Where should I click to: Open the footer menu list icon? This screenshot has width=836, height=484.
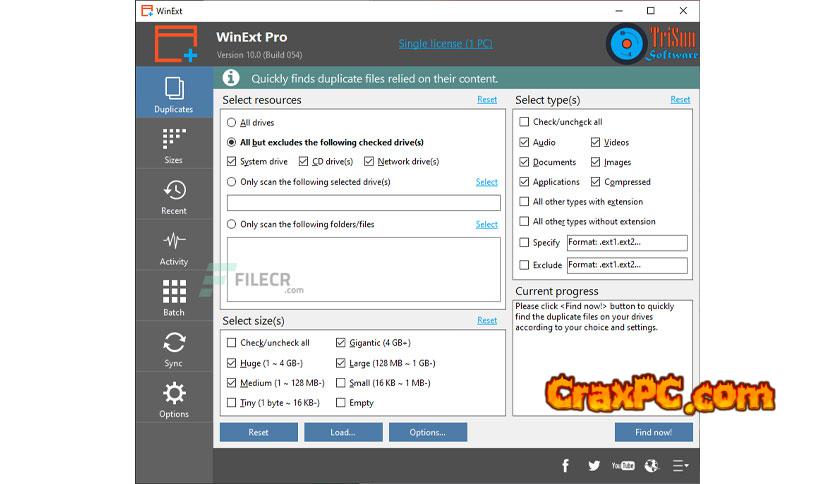pos(680,465)
